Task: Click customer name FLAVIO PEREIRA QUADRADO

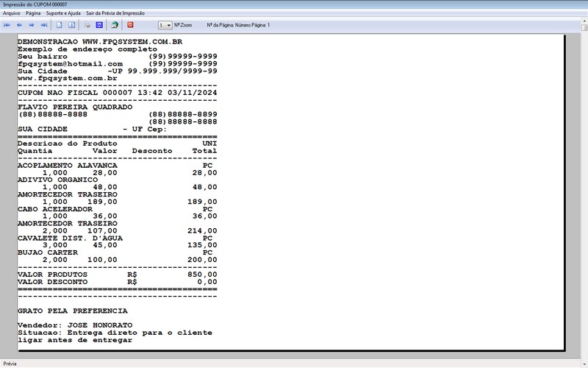Action: click(75, 107)
